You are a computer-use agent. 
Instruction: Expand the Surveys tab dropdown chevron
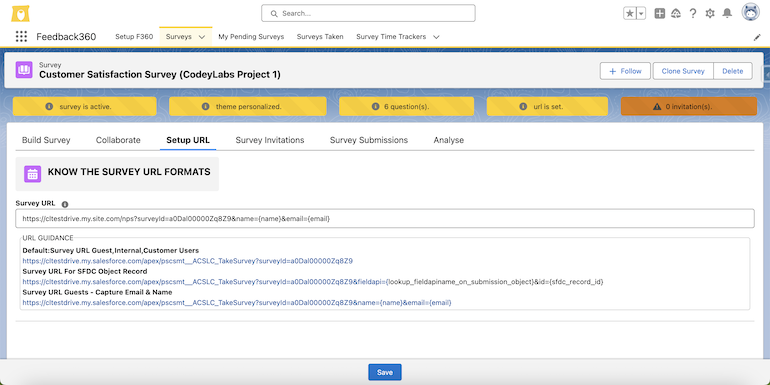(202, 37)
